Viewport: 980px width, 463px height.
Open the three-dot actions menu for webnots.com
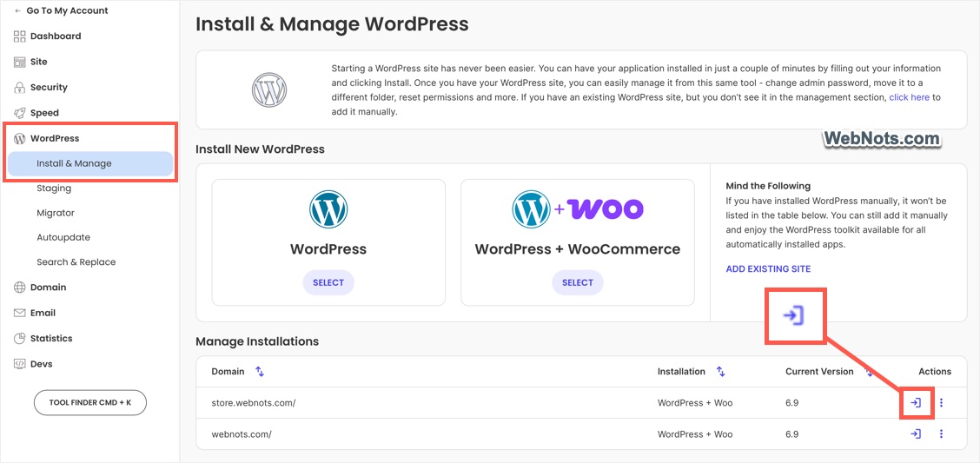[x=941, y=433]
